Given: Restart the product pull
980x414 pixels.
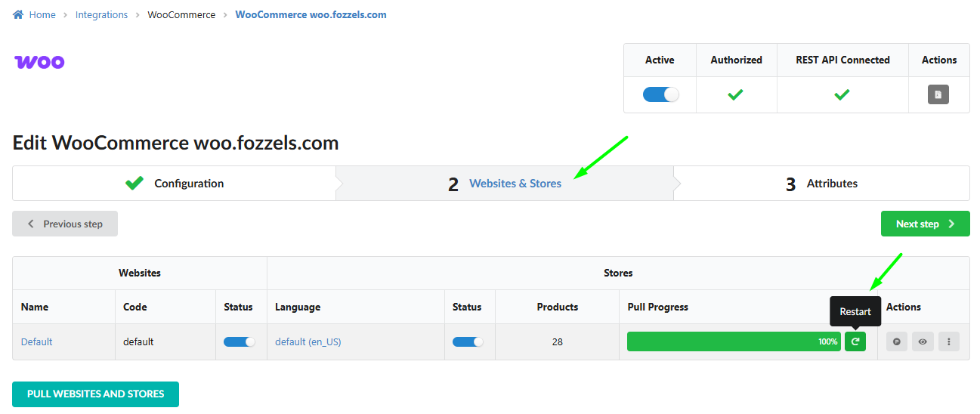Looking at the screenshot, I should (855, 341).
